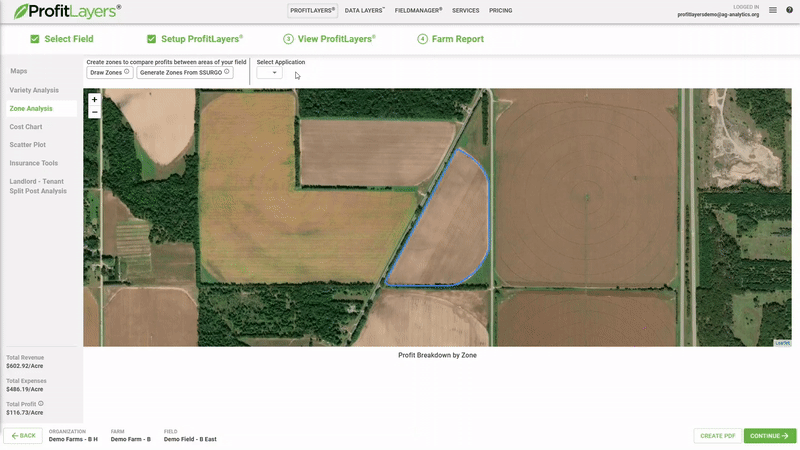The height and width of the screenshot is (450, 800).
Task: Click Profit Breakdown by Zone heading
Action: (x=437, y=355)
